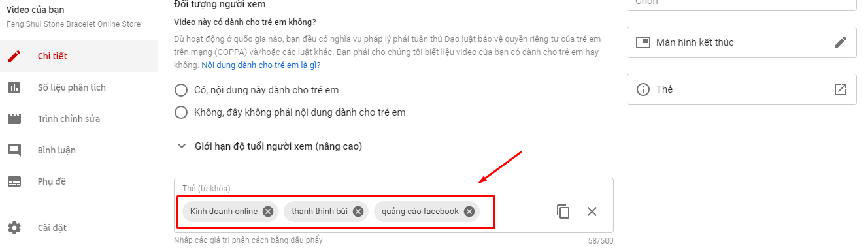Image resolution: width=868 pixels, height=252 pixels.
Task: Select "Có, nội dung này dành cho trẻ em"
Action: click(x=182, y=90)
